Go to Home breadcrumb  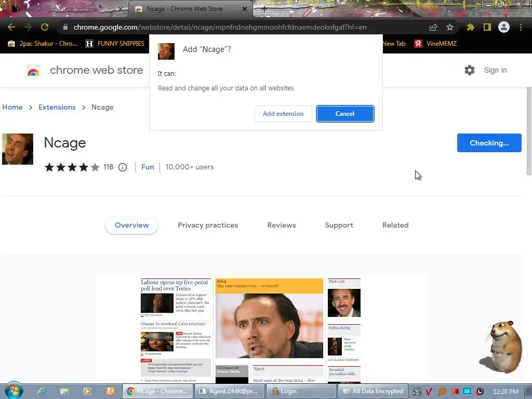(x=12, y=107)
